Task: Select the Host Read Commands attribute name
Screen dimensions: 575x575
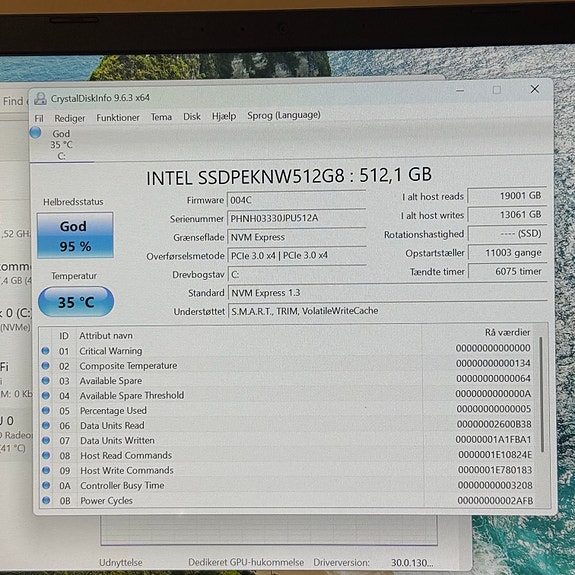Action: click(x=126, y=455)
